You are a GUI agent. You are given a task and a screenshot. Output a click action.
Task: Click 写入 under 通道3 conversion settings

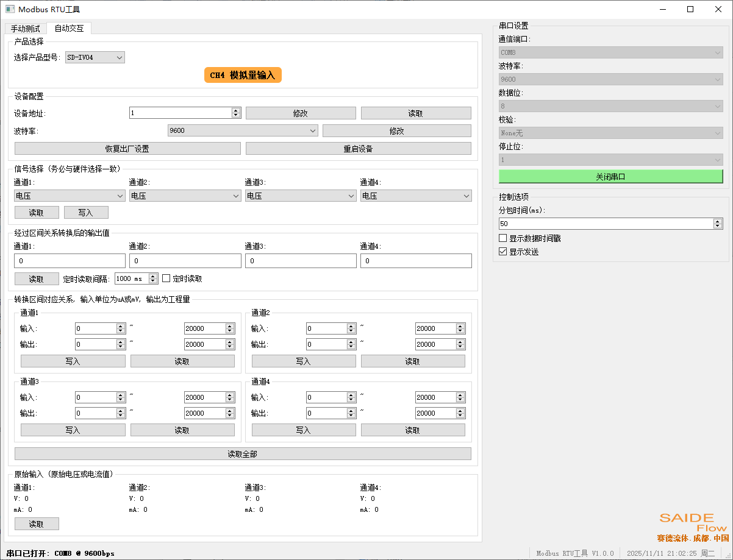tap(72, 430)
